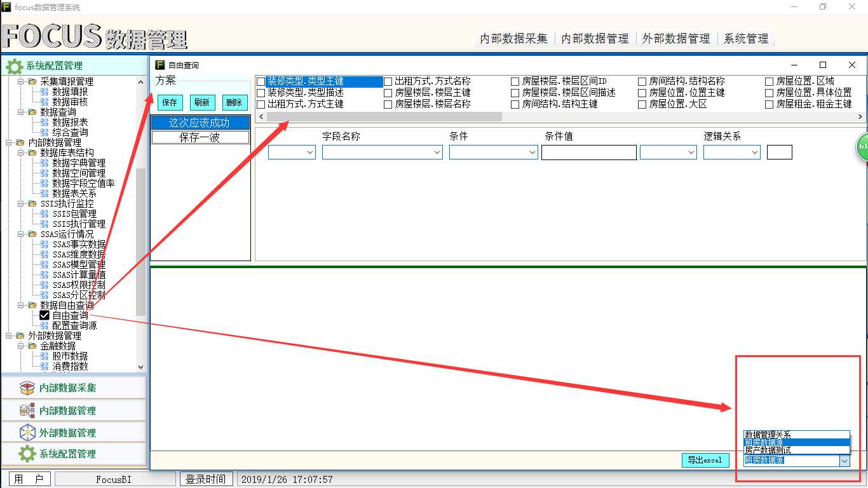Click the 内部数据管理 database icon at bottom
This screenshot has height=488, width=868.
coord(27,410)
